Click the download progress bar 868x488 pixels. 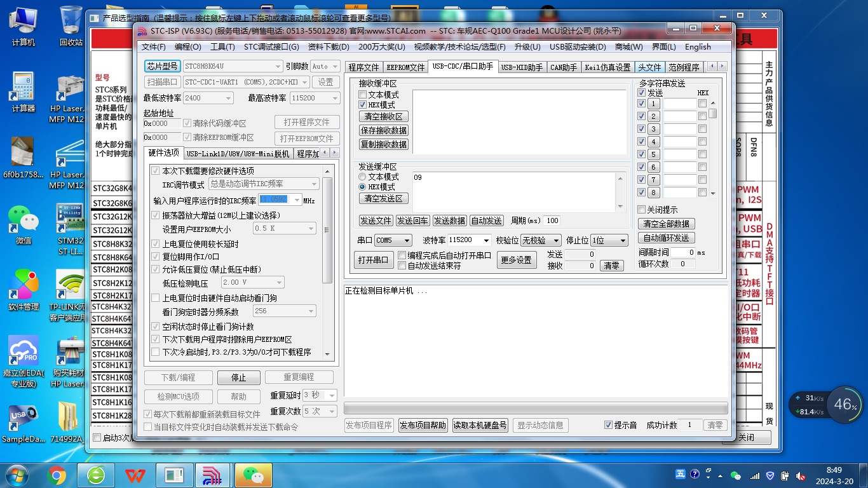[x=536, y=408]
